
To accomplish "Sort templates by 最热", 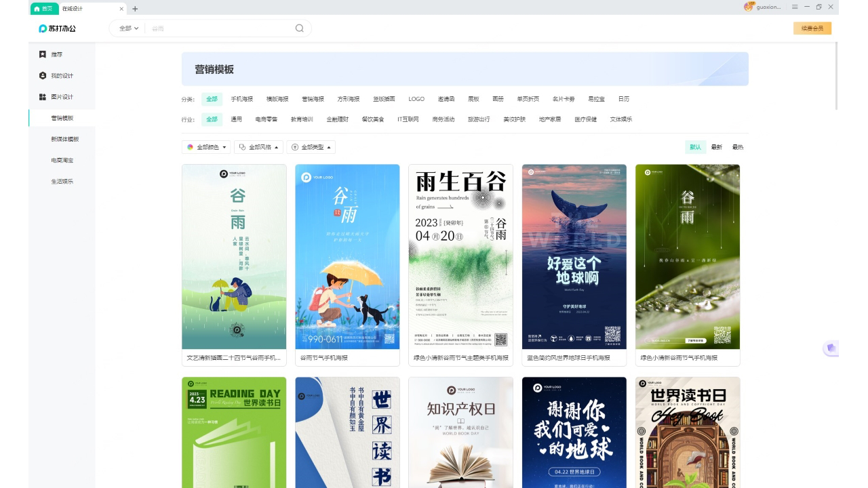I will click(x=738, y=147).
